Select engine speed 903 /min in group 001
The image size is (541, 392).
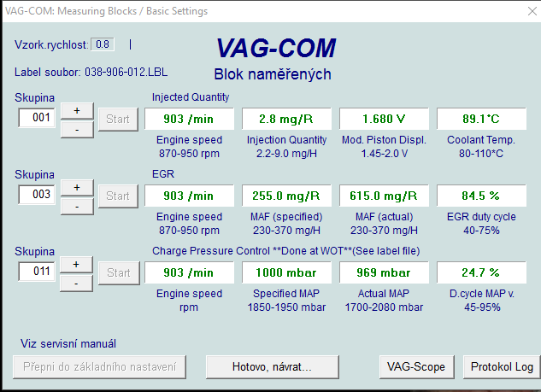coord(189,119)
